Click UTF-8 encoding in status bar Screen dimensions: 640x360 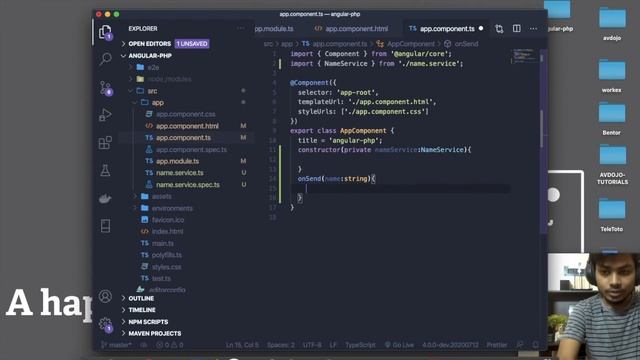pyautogui.click(x=312, y=345)
